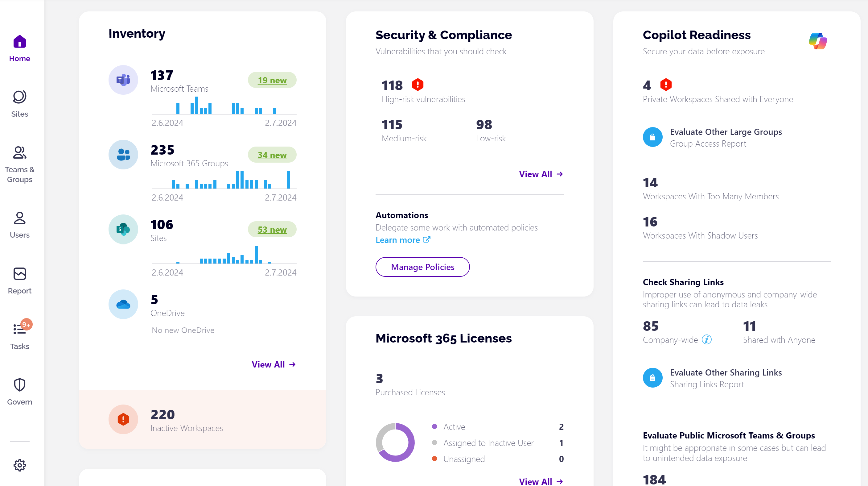Click the Microsoft 365 Groups icon
This screenshot has width=868, height=486.
[x=123, y=155]
